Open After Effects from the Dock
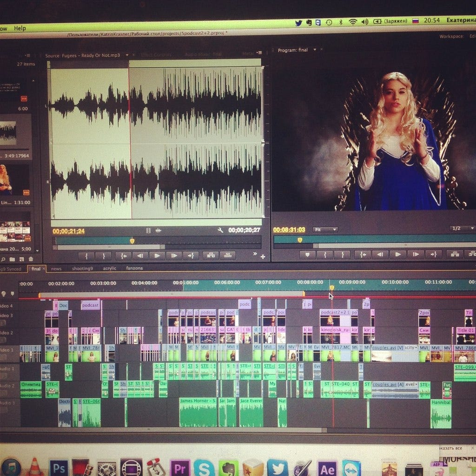The height and width of the screenshot is (476, 476). click(327, 469)
